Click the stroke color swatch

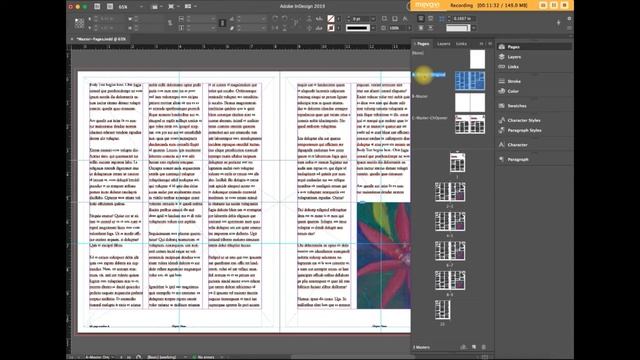click(x=331, y=28)
